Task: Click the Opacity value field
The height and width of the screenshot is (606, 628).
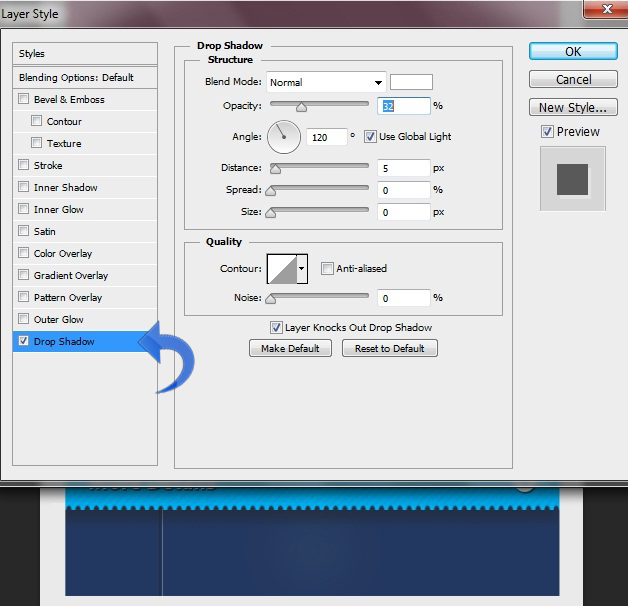Action: tap(404, 106)
